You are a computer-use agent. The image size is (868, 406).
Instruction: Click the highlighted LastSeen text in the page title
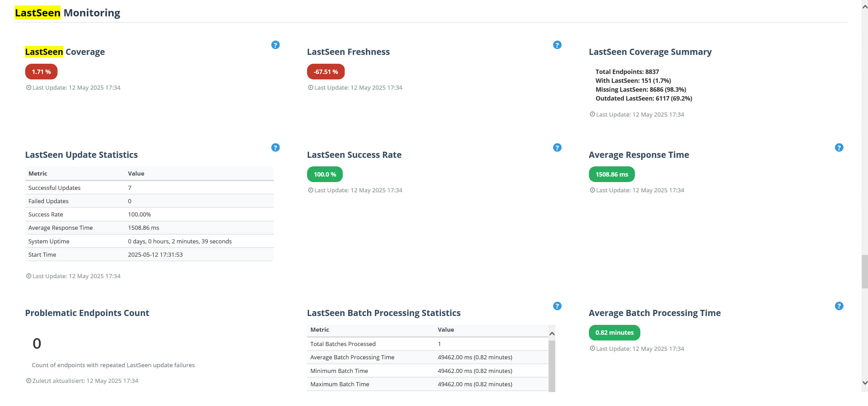coord(37,13)
